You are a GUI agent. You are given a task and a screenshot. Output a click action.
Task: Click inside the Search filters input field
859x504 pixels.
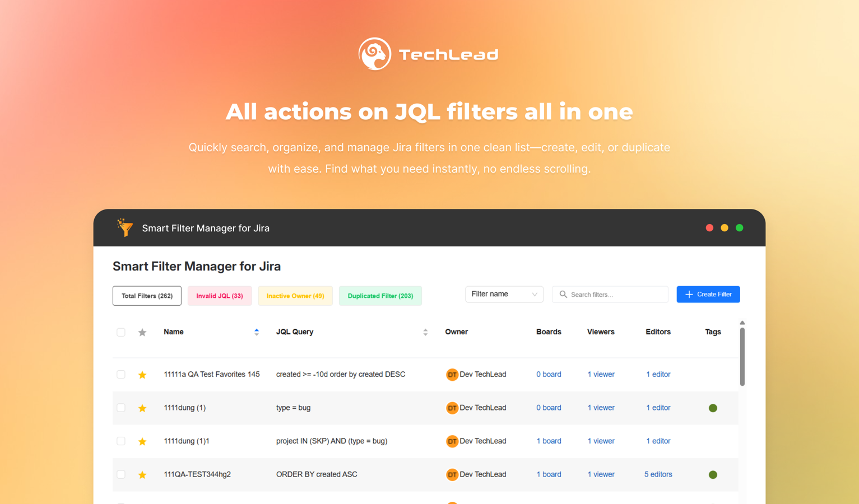pos(611,294)
